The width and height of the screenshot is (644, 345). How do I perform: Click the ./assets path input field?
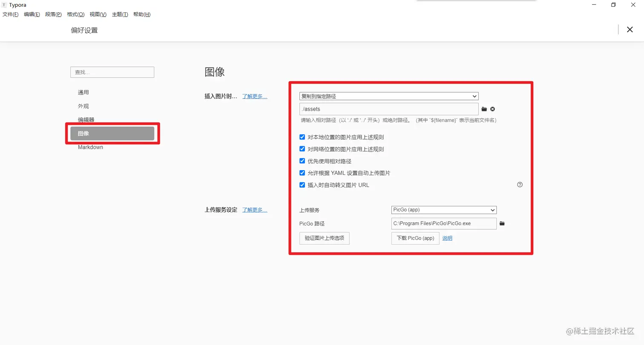(389, 109)
